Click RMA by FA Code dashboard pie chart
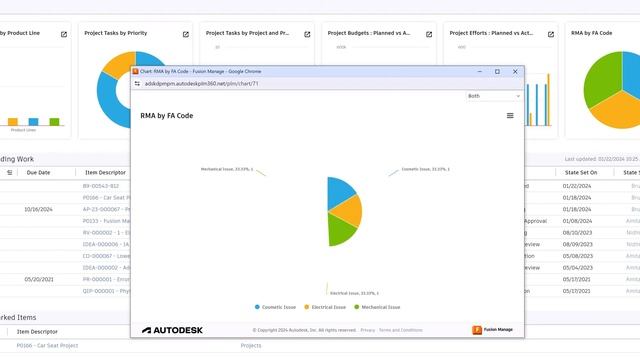The height and width of the screenshot is (360, 640). click(612, 90)
